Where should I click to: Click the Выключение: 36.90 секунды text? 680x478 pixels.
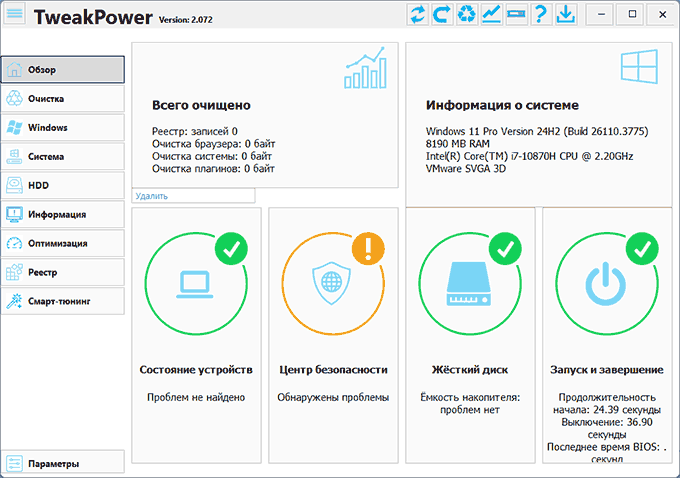(607, 428)
